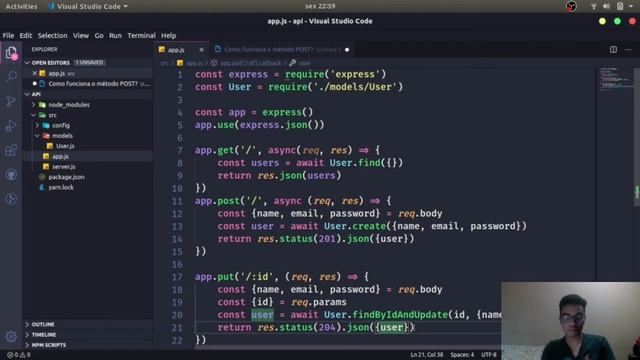Open yarn.lock in the file tree
Screen dimensions: 640x360
[x=61, y=187]
